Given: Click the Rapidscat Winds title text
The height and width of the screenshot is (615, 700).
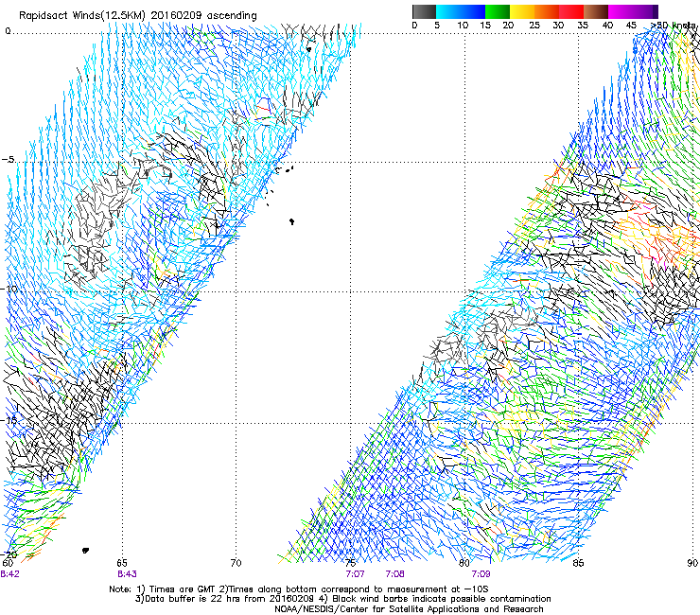Looking at the screenshot, I should [138, 16].
